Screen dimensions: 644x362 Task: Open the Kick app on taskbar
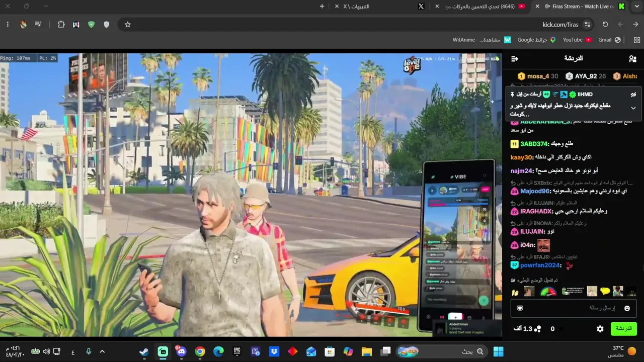[x=163, y=351]
